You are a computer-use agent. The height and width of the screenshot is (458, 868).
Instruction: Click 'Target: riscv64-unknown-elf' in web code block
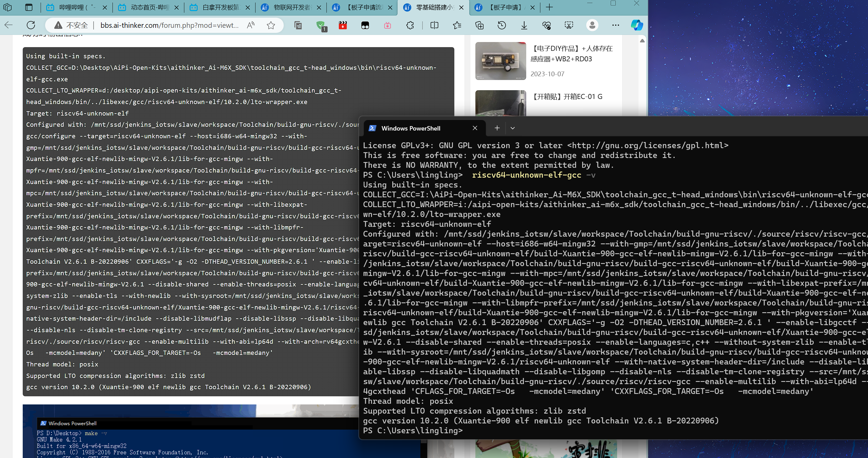coord(77,113)
